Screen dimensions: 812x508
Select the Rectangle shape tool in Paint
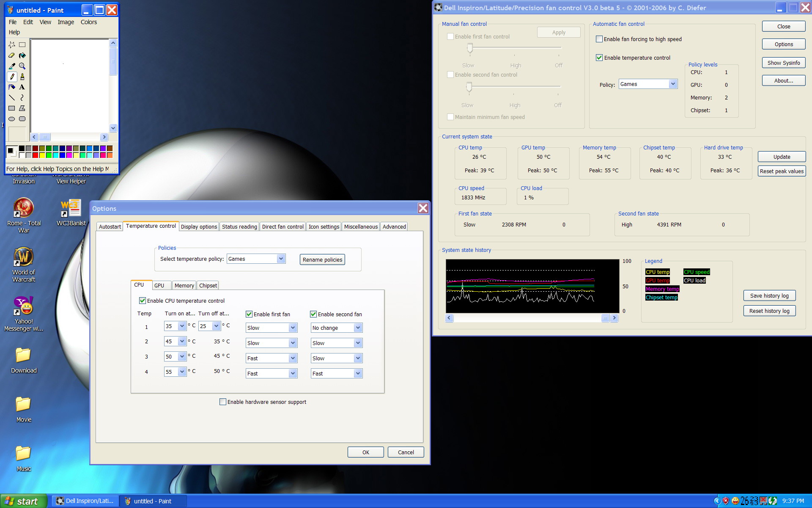[12, 108]
